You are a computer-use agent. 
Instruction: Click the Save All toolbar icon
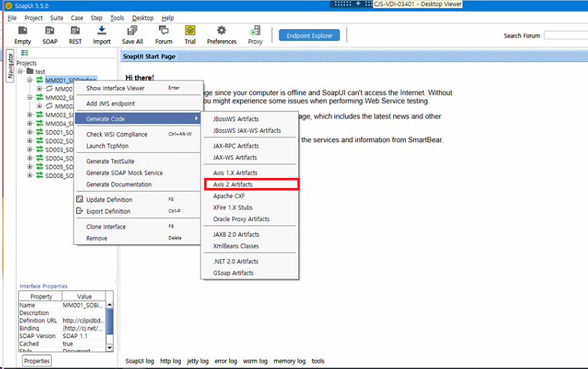click(x=132, y=30)
